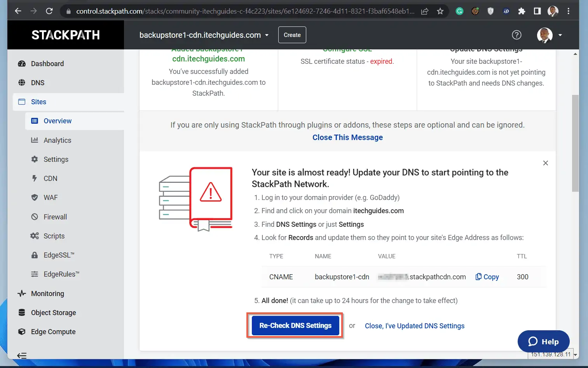The height and width of the screenshot is (368, 588).
Task: Bookmark this page with the star icon
Action: point(440,11)
